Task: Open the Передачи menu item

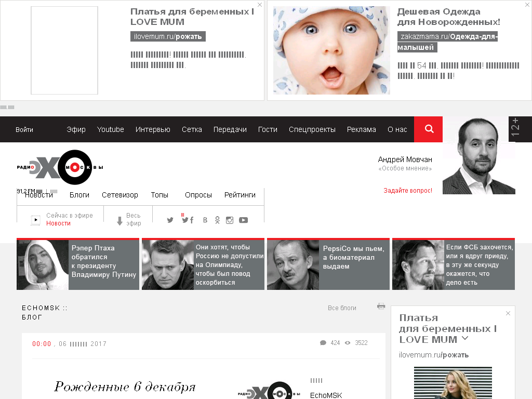Action: click(230, 129)
